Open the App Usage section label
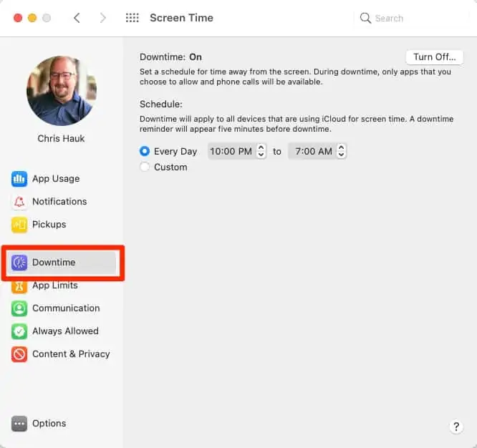477x448 pixels. (x=56, y=179)
